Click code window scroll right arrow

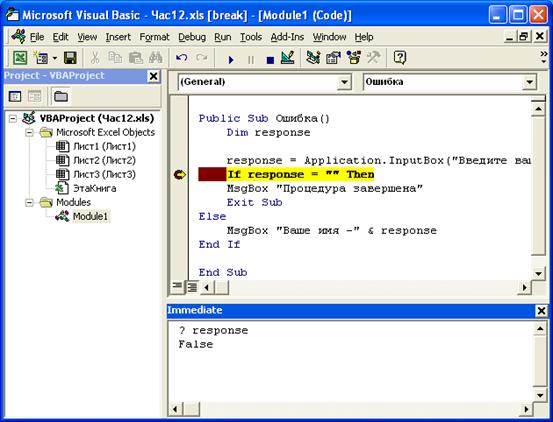click(x=524, y=288)
